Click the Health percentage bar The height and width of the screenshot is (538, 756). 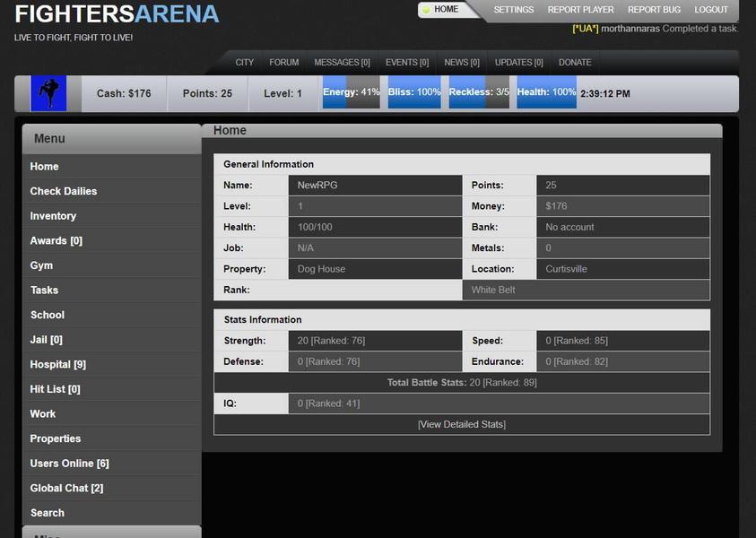pyautogui.click(x=546, y=92)
